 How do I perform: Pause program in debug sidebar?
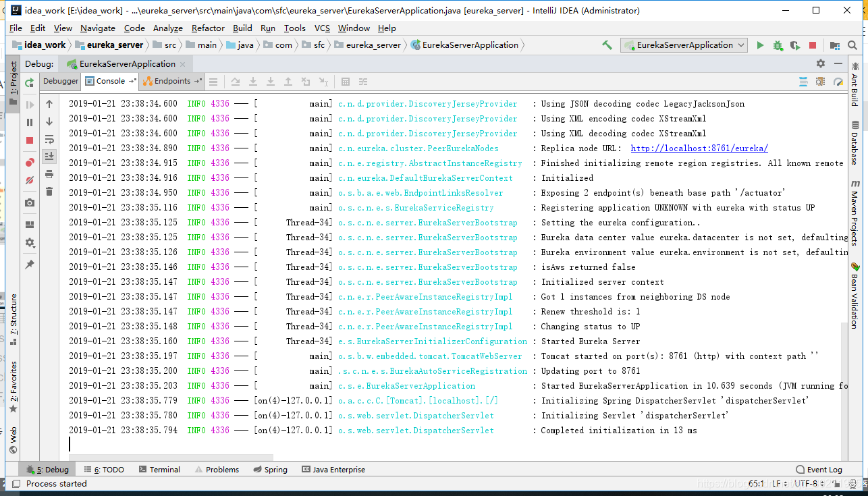pos(30,123)
